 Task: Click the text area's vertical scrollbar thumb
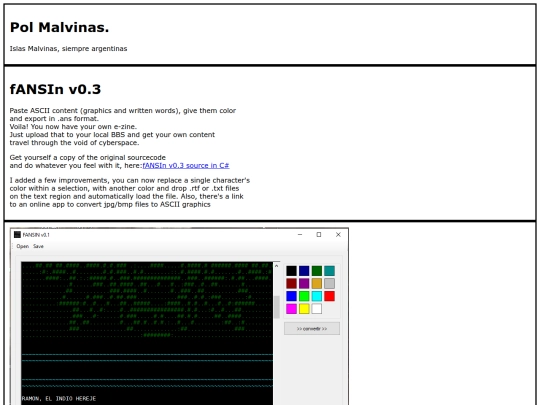click(x=277, y=307)
